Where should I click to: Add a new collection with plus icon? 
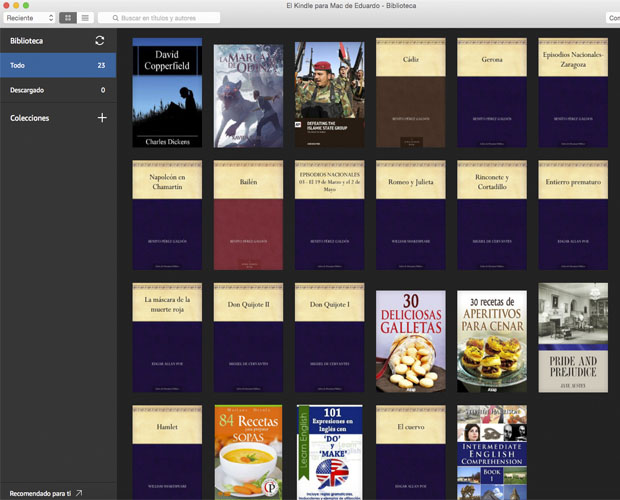102,117
